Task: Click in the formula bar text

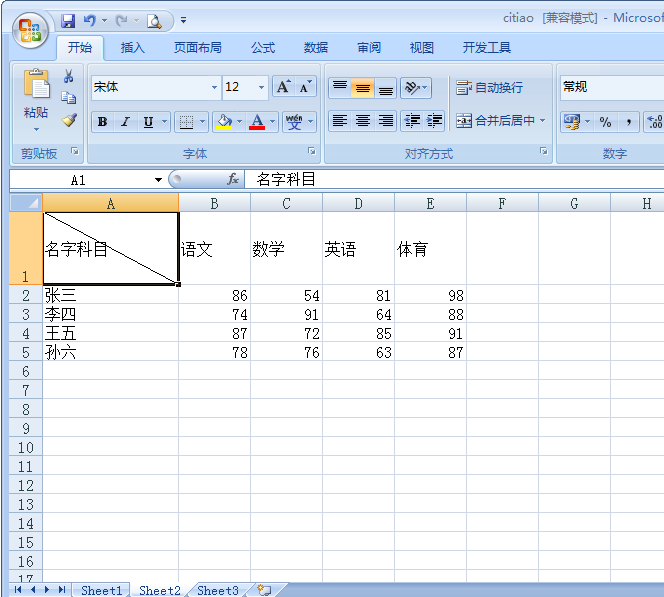Action: coord(286,180)
